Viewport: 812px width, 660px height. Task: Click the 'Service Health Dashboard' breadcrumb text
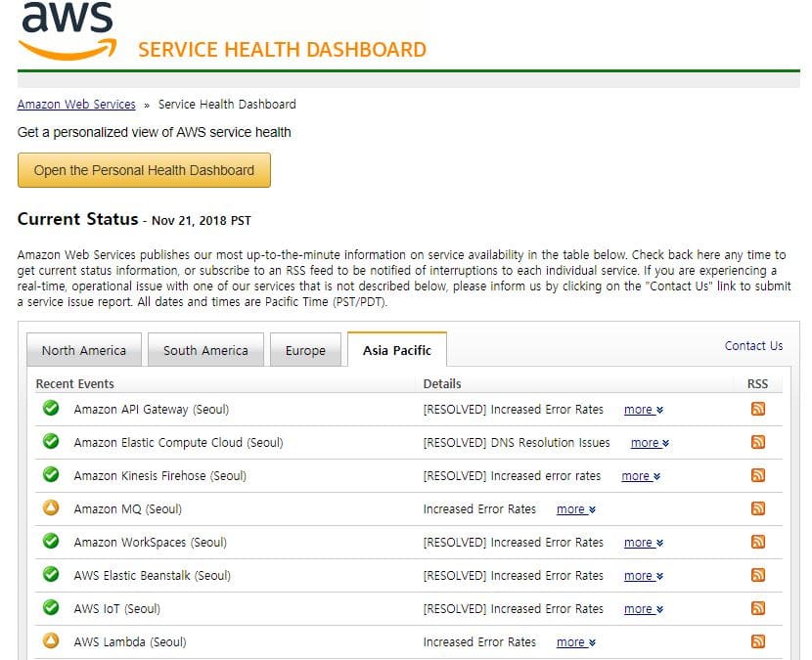coord(227,104)
